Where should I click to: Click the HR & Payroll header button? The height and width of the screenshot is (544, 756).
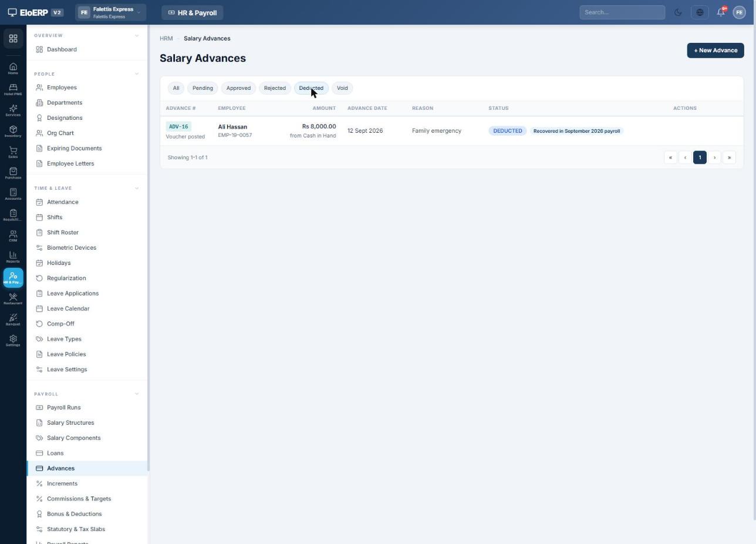click(x=192, y=12)
